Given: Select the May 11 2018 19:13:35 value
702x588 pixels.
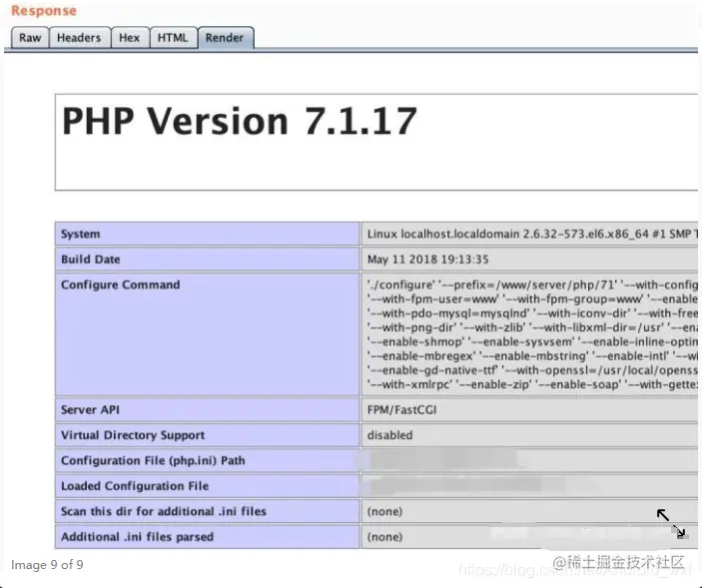Looking at the screenshot, I should tap(428, 260).
